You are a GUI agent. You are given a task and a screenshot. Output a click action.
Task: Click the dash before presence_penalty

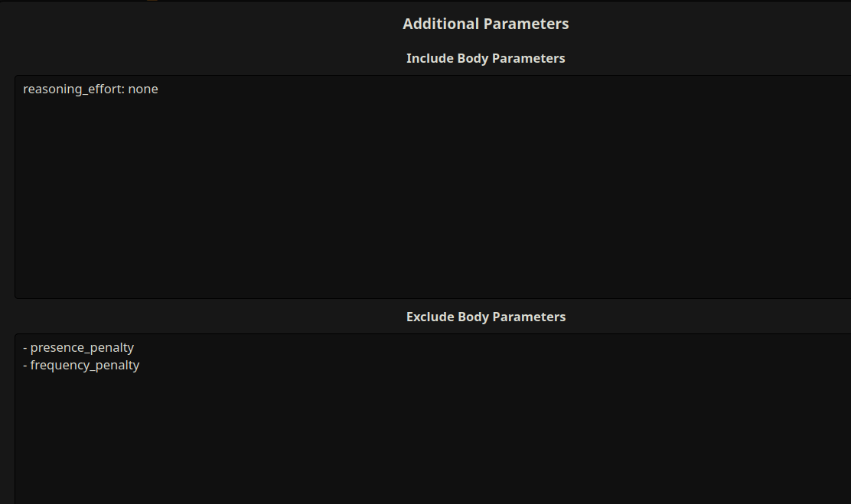coord(25,348)
